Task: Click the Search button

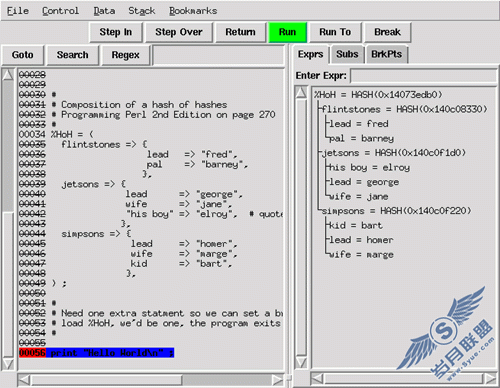Action: point(73,55)
